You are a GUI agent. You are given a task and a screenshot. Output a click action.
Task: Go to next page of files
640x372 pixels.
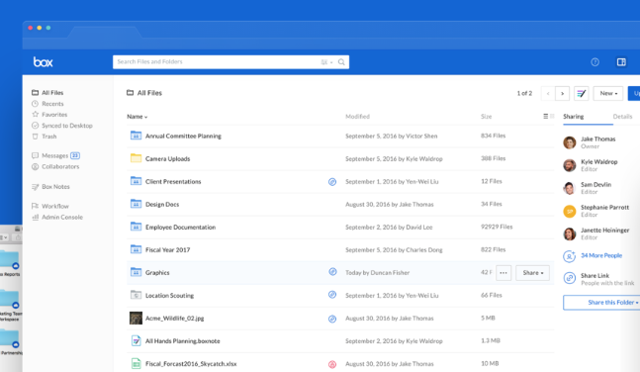pos(562,94)
